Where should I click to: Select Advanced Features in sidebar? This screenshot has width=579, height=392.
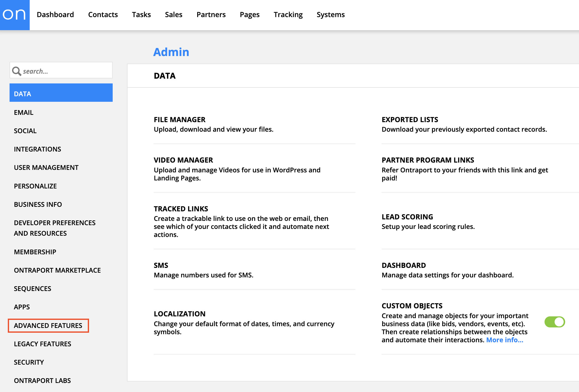point(48,325)
